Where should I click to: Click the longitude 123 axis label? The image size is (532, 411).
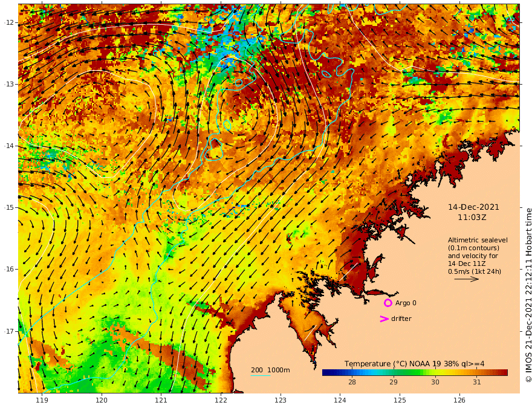281,401
